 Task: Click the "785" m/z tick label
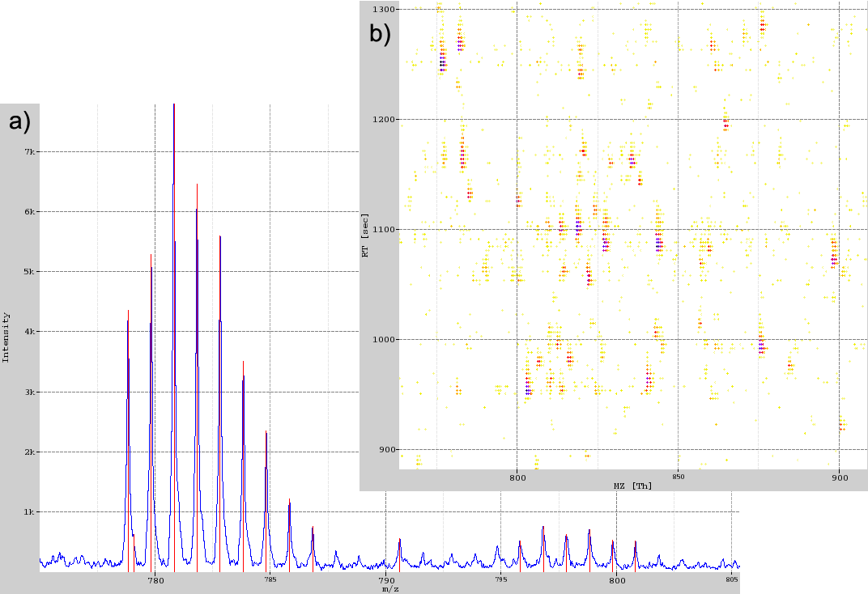coord(270,580)
